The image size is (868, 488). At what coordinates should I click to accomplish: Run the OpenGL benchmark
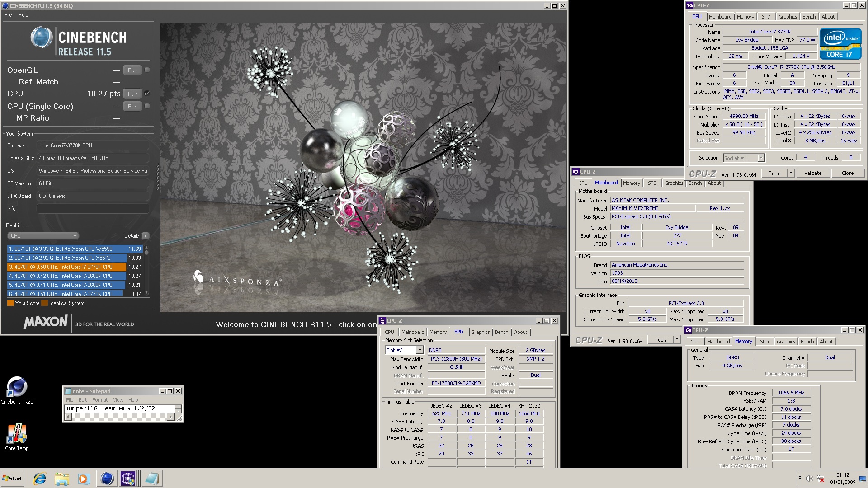click(x=132, y=70)
